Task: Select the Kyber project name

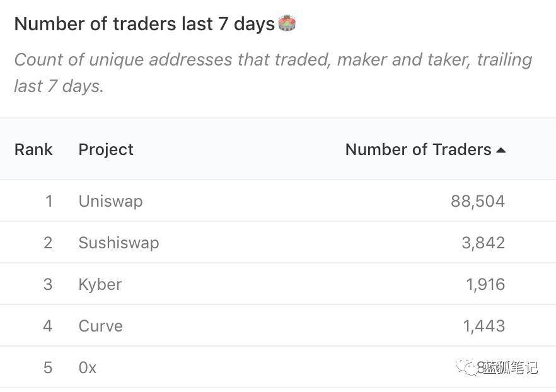Action: tap(100, 284)
